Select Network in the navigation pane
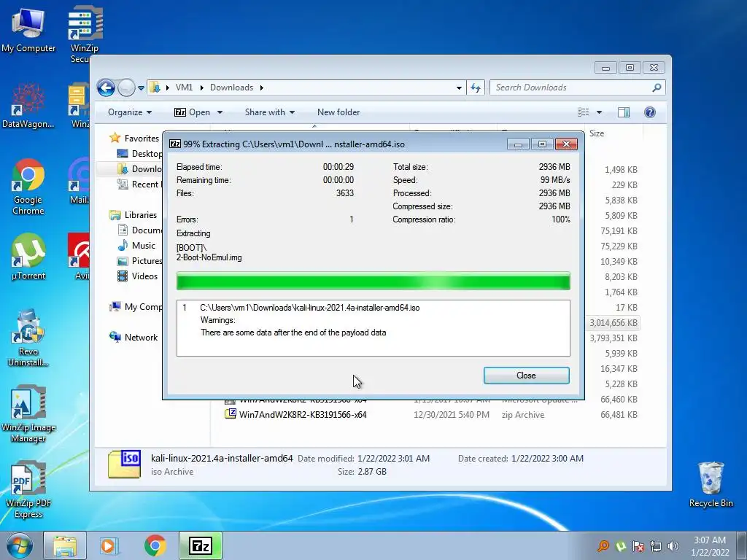This screenshot has width=747, height=560. 134,337
